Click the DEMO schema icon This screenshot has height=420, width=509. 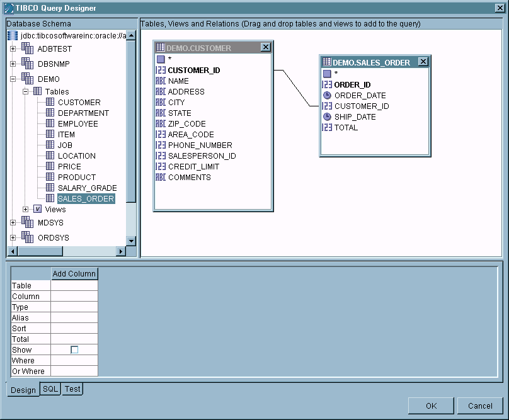[27, 79]
